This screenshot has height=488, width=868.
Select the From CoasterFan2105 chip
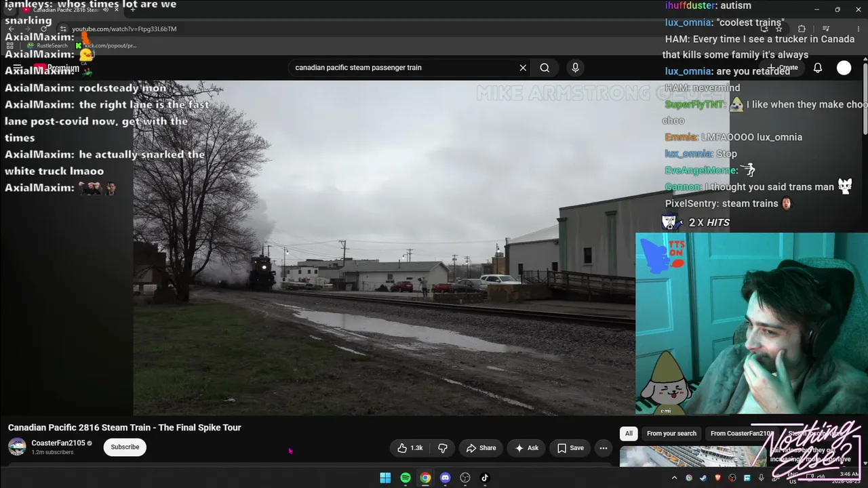(x=741, y=434)
